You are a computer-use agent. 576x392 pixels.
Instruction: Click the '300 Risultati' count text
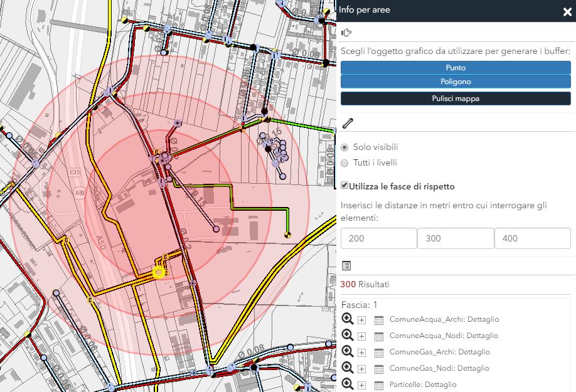[x=365, y=285]
